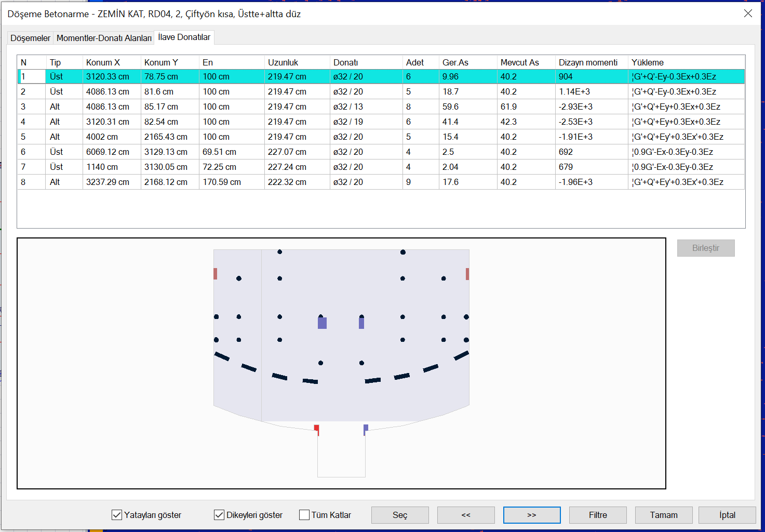This screenshot has height=532, width=765.
Task: Click the Seç button
Action: (400, 515)
